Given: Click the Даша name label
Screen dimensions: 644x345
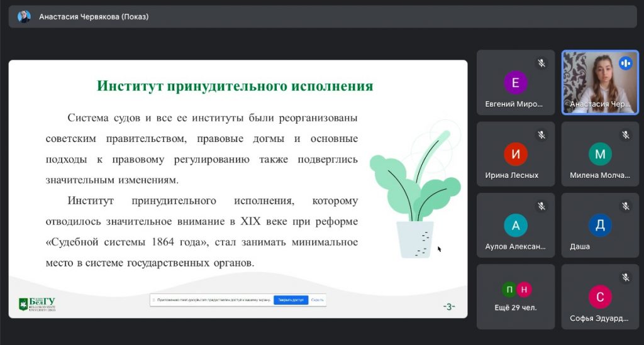Looking at the screenshot, I should (579, 246).
